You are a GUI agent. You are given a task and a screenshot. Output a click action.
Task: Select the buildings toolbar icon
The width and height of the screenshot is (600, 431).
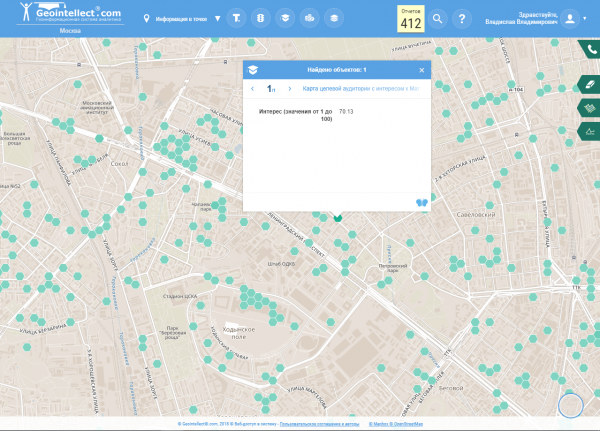pos(310,18)
